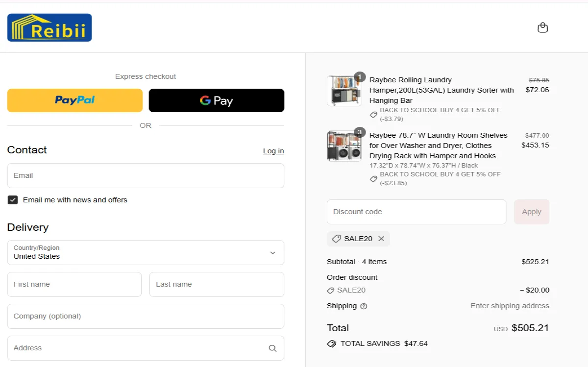Click into the Discount code field
Viewport: 588px width, 367px height.
pyautogui.click(x=416, y=212)
